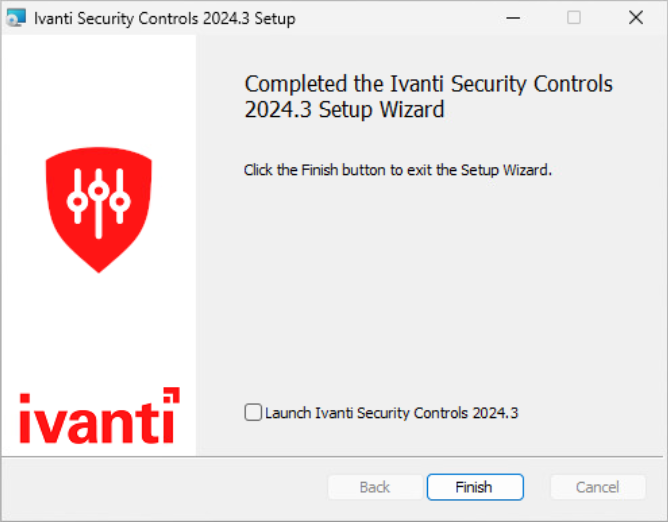Click the empty grey area above the launch checkbox
Viewport: 668px width, 522px height.
coord(430,300)
